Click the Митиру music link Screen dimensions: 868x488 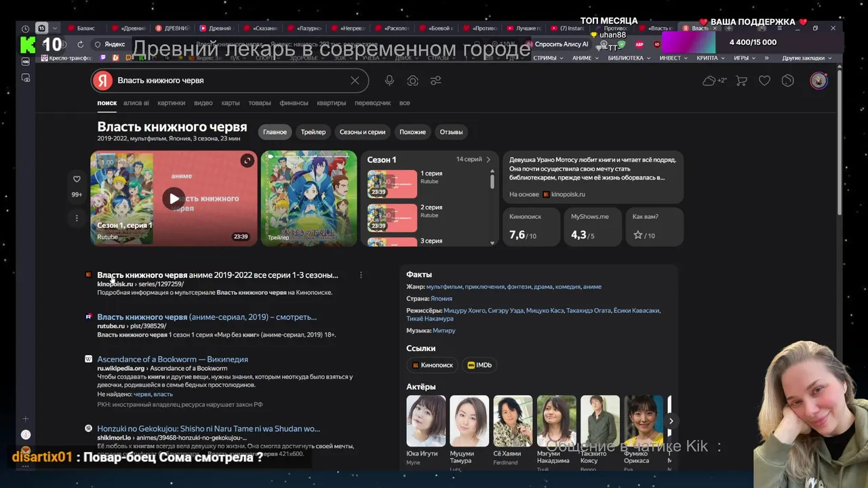pos(443,331)
